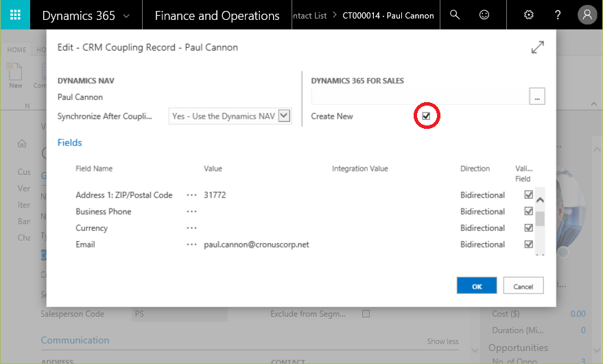The width and height of the screenshot is (603, 364).
Task: Click the Direction column header
Action: [x=475, y=169]
